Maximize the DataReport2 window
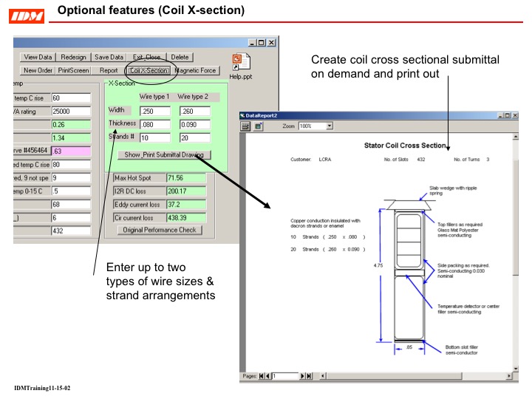The width and height of the screenshot is (532, 399). coord(506,115)
